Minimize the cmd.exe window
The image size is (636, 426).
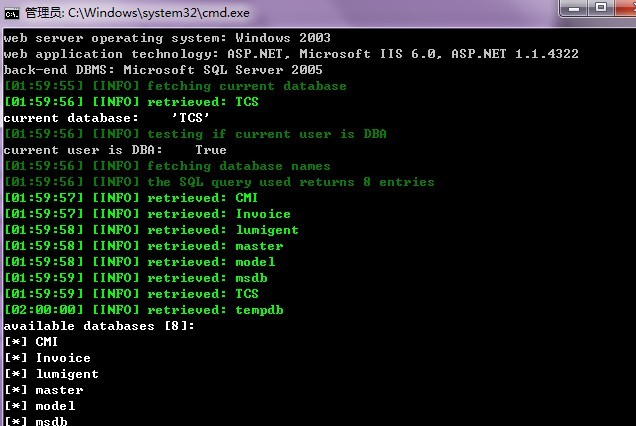[x=574, y=9]
